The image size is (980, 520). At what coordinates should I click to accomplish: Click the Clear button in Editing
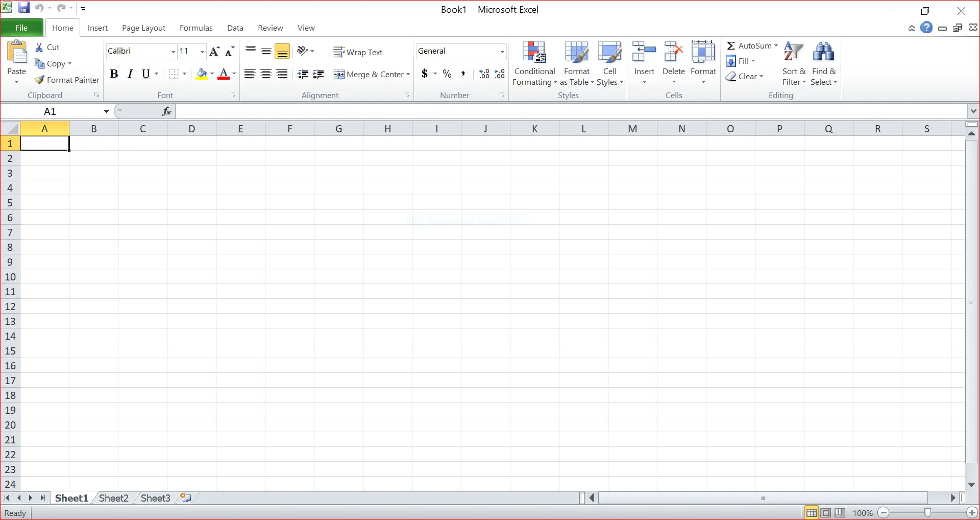pyautogui.click(x=745, y=76)
